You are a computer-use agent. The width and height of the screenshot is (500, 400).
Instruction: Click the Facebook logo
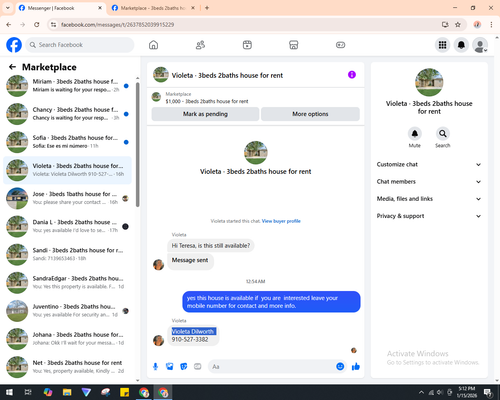[x=14, y=45]
